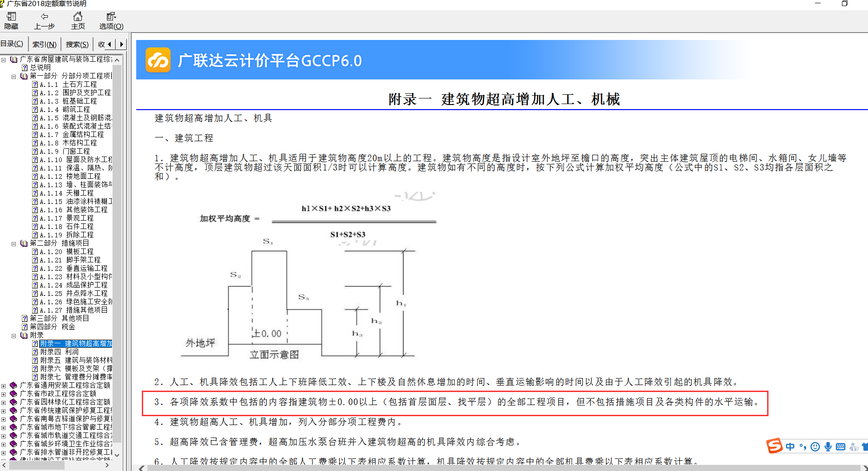The height and width of the screenshot is (471, 868).
Task: Click the question-page icon beside 附录六
Action: (x=35, y=369)
